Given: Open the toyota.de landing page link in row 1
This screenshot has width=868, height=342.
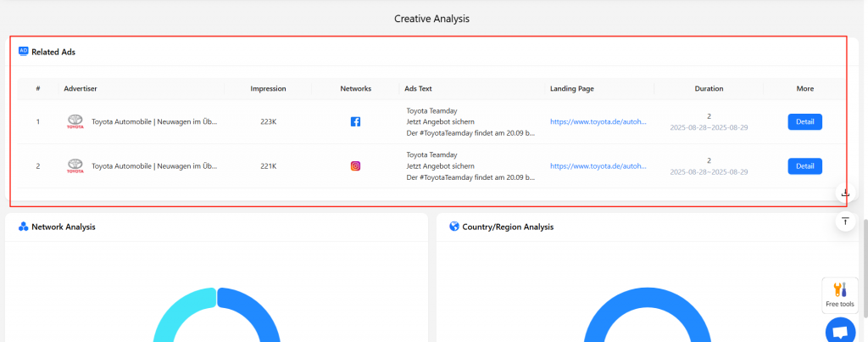Looking at the screenshot, I should pyautogui.click(x=599, y=122).
